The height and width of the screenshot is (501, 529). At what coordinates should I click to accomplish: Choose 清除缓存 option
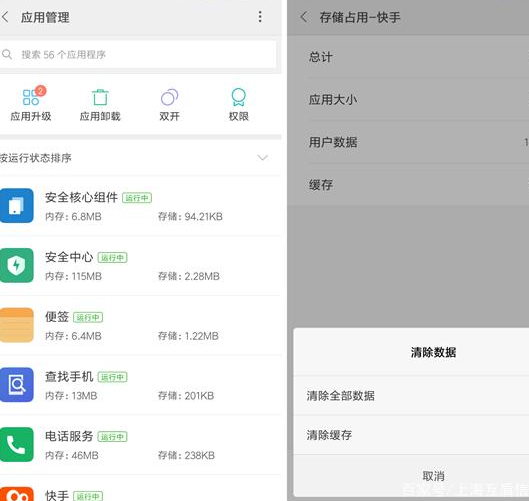(x=411, y=435)
